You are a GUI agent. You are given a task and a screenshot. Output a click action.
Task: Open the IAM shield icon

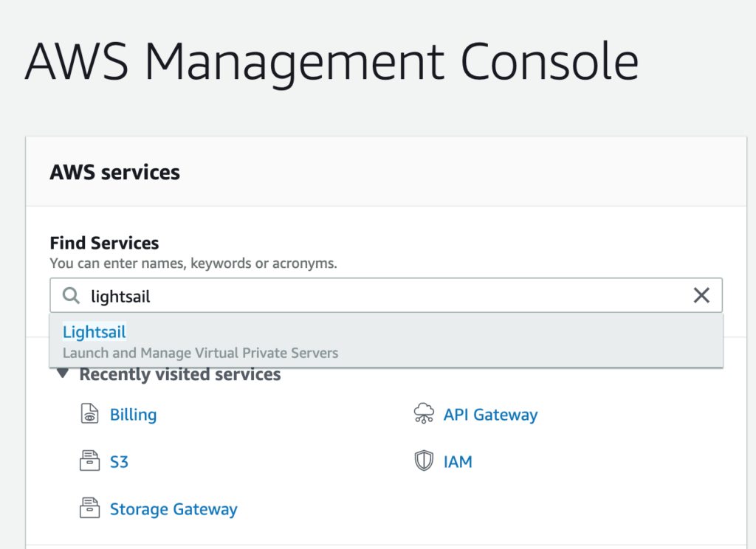[x=424, y=460]
